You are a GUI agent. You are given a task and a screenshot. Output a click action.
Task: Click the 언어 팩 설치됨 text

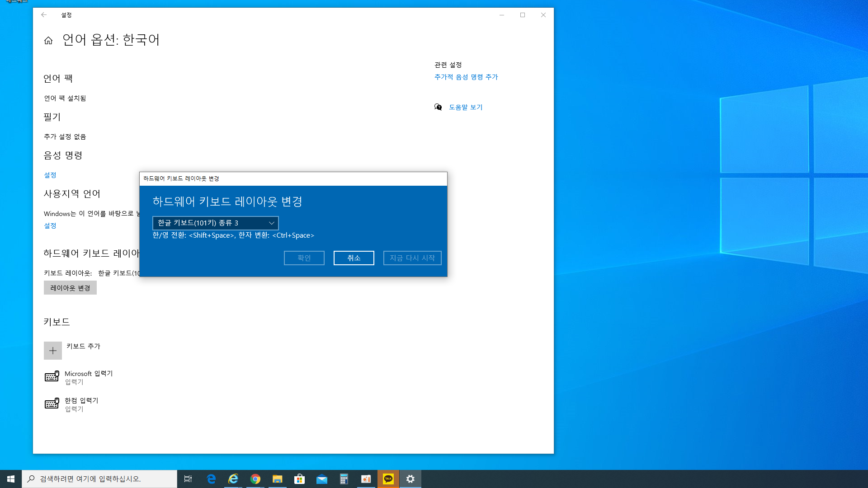[65, 99]
